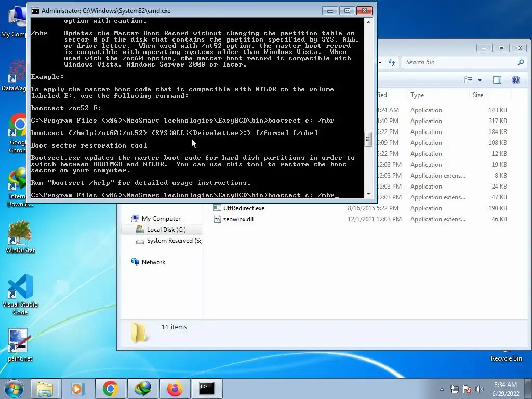Open the WinDirStat desktop shortcut
The image size is (532, 399).
(x=20, y=236)
